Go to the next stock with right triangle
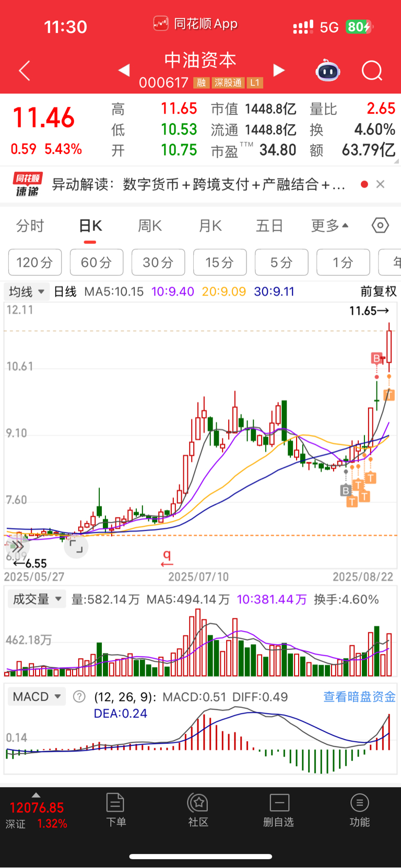This screenshot has width=401, height=868. pyautogui.click(x=279, y=70)
